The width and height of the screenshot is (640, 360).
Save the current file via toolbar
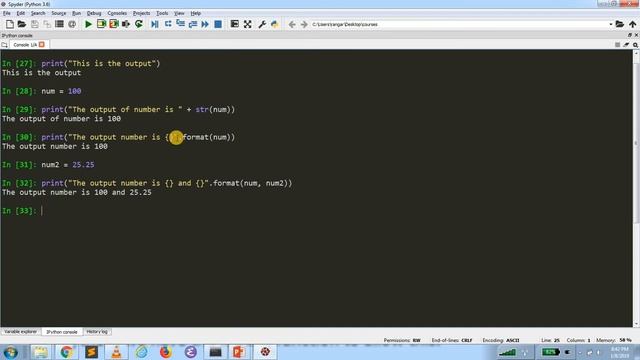coord(35,24)
